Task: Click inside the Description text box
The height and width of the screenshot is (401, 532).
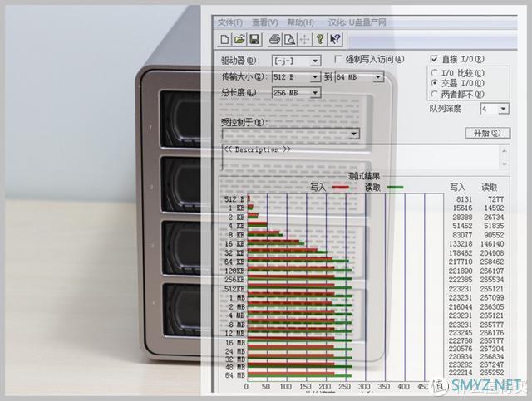Action: 360,157
